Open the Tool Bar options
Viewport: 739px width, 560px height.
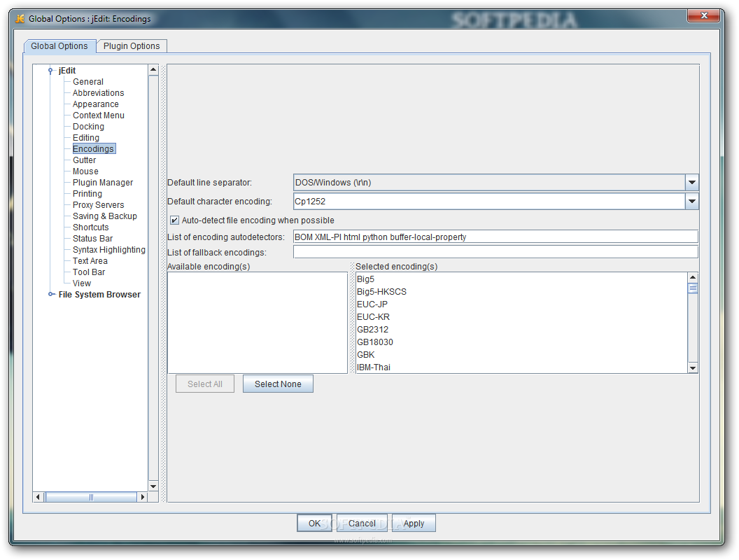pos(89,272)
